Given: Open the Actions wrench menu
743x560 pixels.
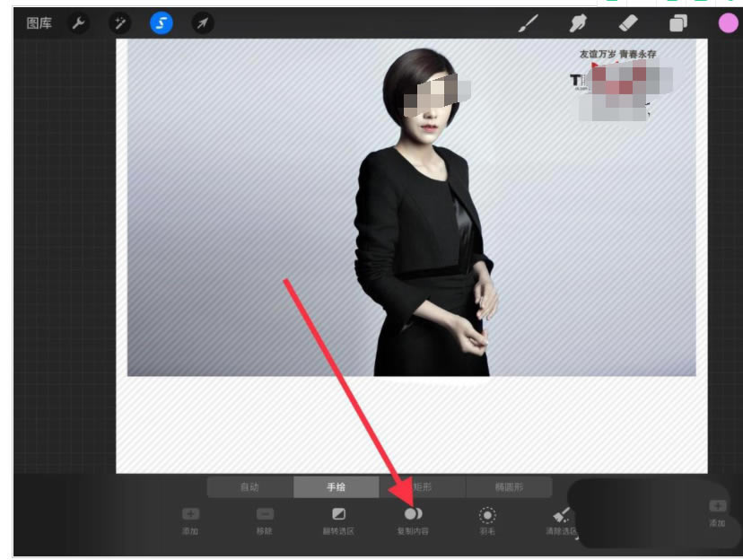Looking at the screenshot, I should (x=79, y=23).
